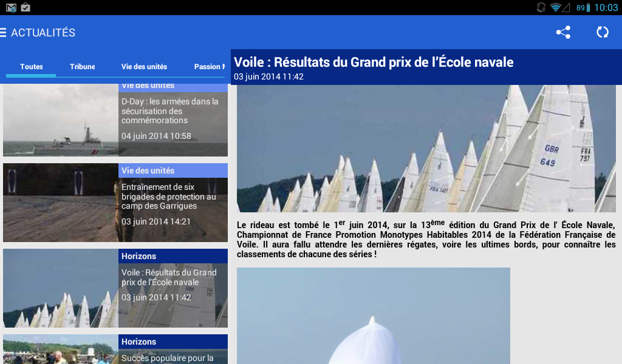Switch to the Vie des unités tab
622x364 pixels.
(144, 67)
